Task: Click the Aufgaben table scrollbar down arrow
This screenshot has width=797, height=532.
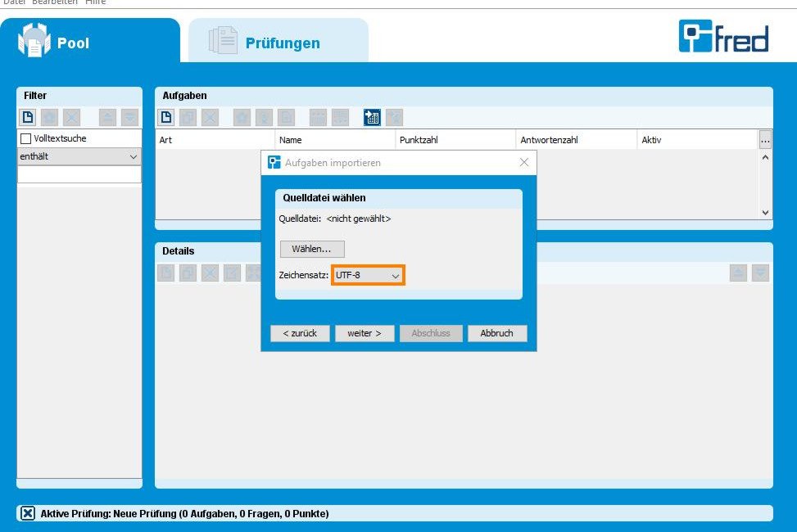Action: [x=766, y=213]
